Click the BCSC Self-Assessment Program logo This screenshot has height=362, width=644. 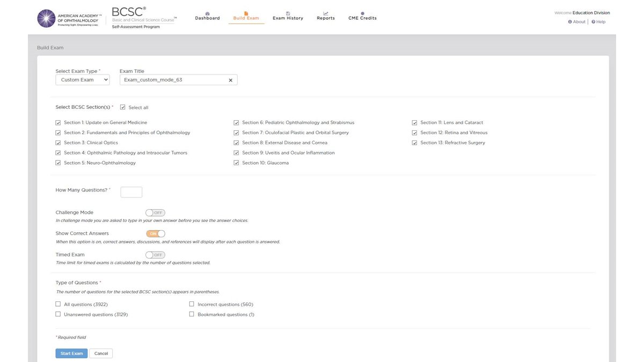(x=144, y=18)
